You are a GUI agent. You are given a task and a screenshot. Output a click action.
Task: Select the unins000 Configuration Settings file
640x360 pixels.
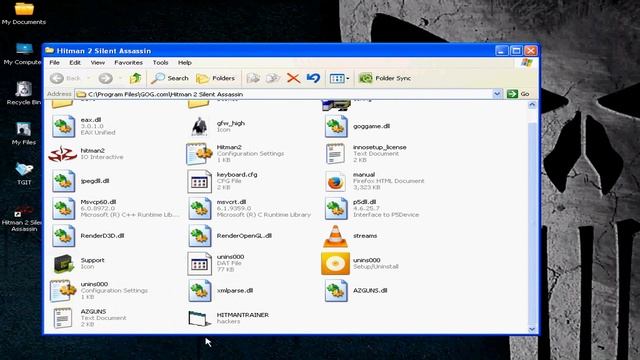63,291
